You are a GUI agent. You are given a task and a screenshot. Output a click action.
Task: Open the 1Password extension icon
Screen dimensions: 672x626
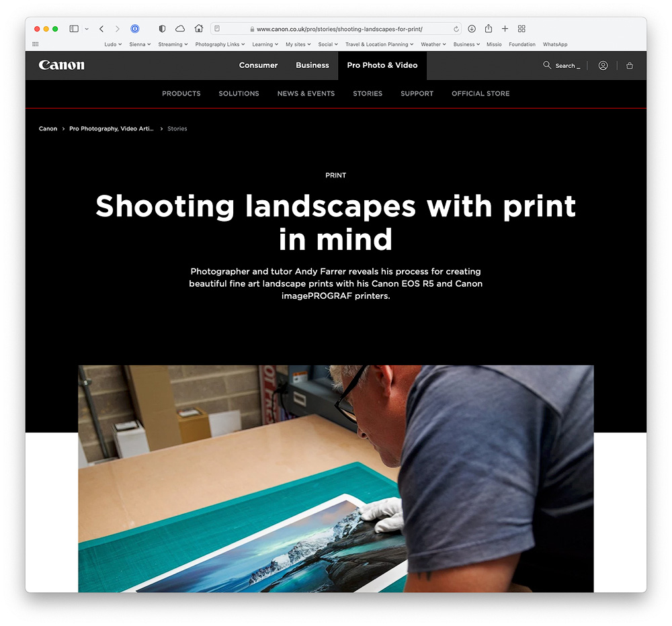[134, 29]
